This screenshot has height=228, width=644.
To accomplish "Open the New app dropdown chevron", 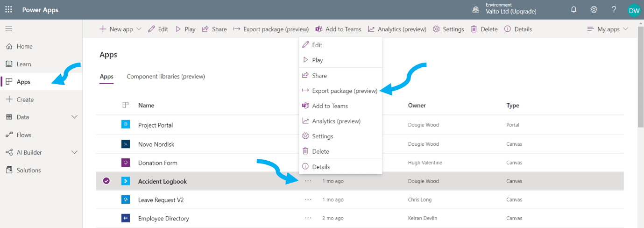I will point(139,29).
